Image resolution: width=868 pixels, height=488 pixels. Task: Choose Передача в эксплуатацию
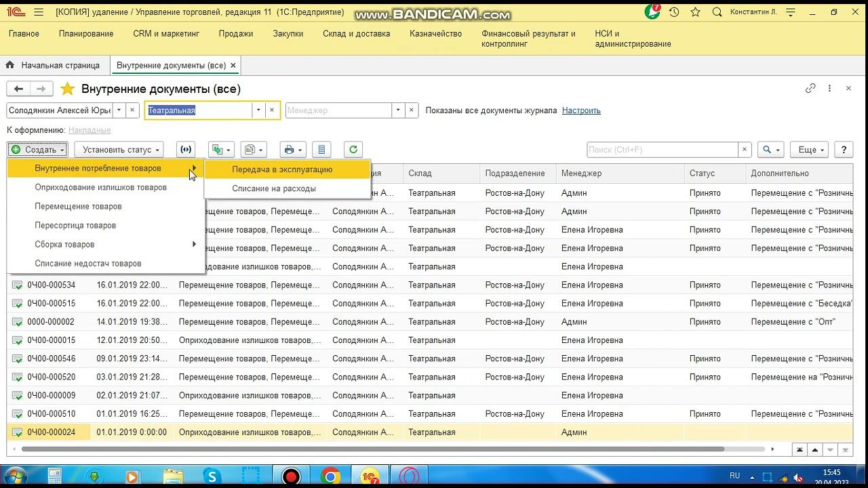click(x=288, y=169)
